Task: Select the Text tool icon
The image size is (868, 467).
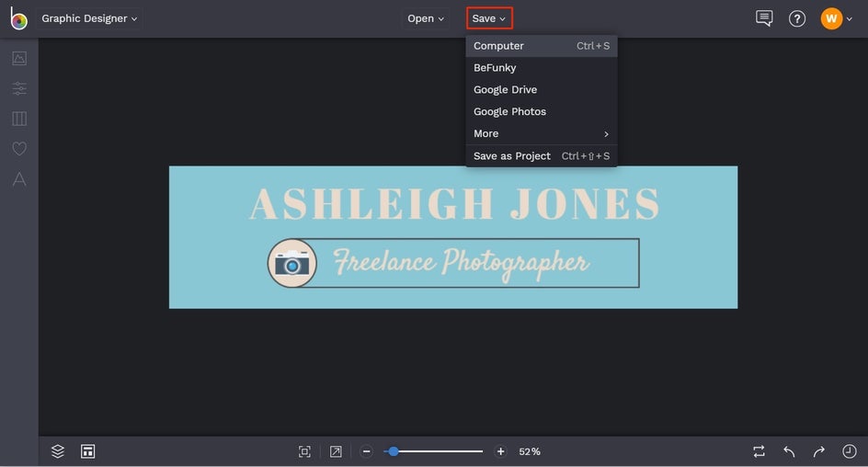Action: point(19,178)
